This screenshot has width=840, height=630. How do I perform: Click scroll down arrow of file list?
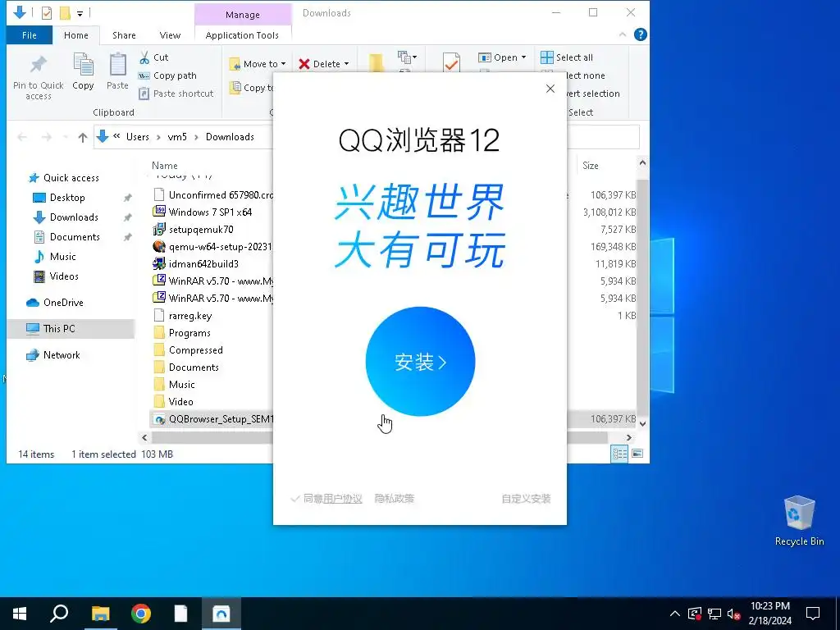(x=642, y=423)
